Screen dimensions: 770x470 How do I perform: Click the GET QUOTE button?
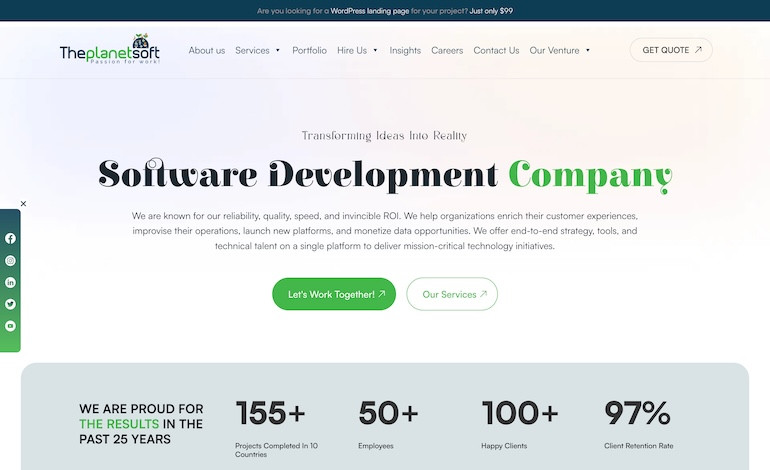point(671,50)
